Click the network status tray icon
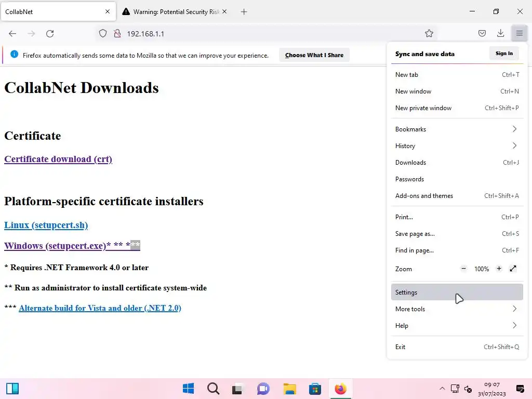Screen dimensions: 532x399 click(x=455, y=389)
